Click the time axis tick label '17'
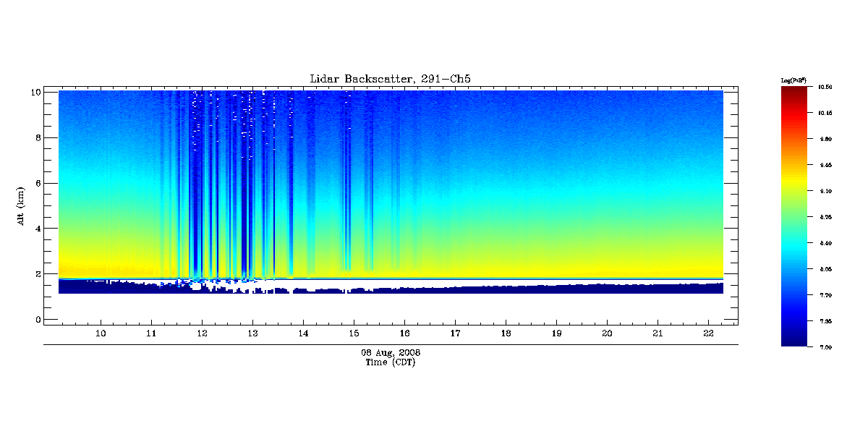The height and width of the screenshot is (434, 868). [456, 333]
